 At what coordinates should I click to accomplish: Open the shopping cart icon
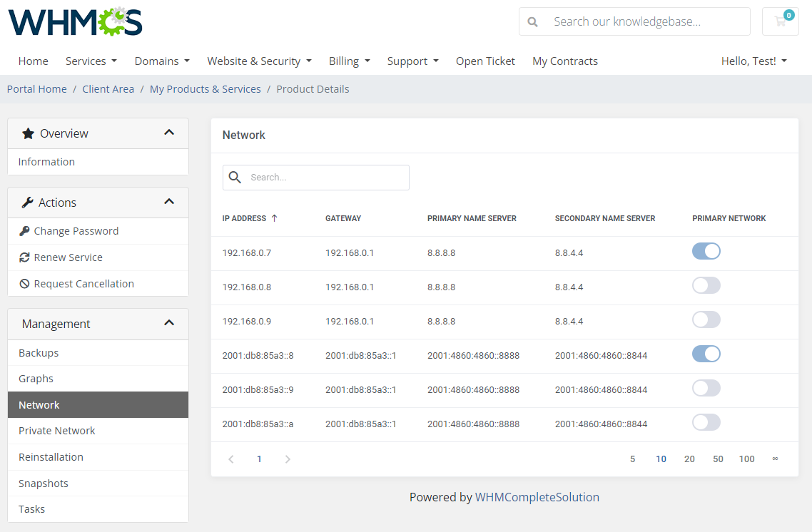click(780, 21)
